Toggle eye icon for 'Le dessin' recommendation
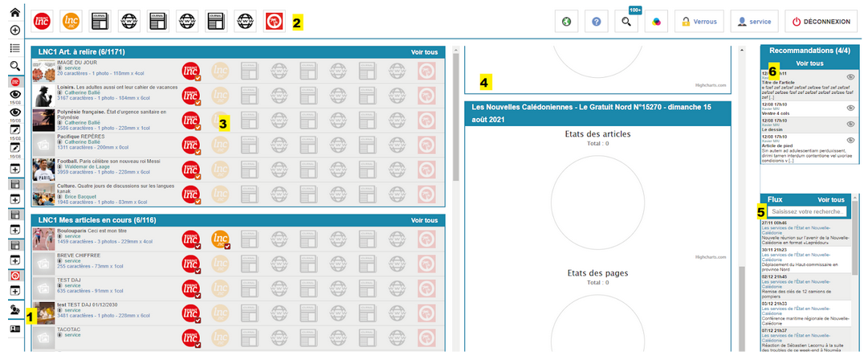The width and height of the screenshot is (868, 360). tap(850, 125)
